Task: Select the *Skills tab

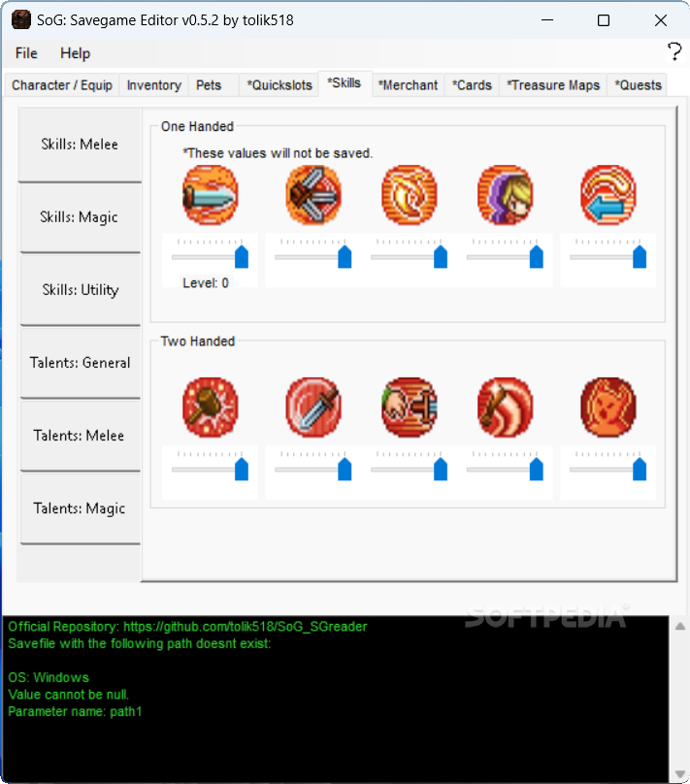Action: (x=344, y=83)
